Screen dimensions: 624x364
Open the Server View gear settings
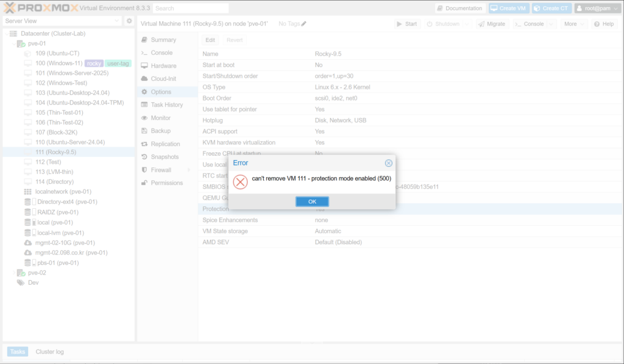(129, 21)
